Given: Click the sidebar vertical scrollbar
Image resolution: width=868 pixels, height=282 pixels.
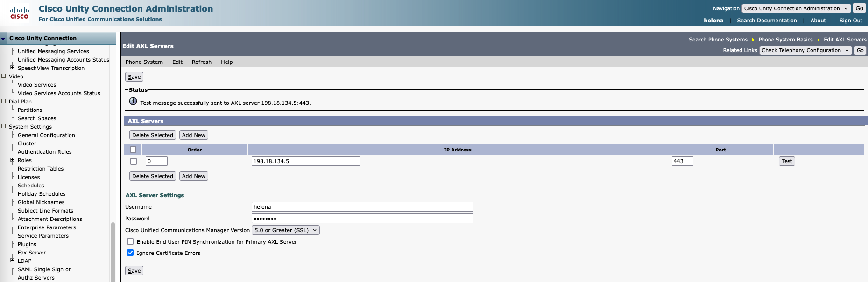Looking at the screenshot, I should click(113, 251).
